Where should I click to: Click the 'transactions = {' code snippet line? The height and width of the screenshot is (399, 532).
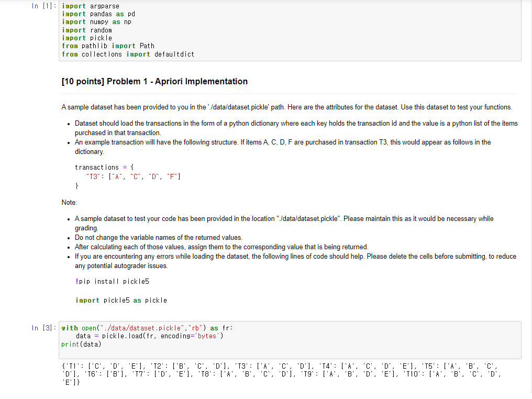105,167
